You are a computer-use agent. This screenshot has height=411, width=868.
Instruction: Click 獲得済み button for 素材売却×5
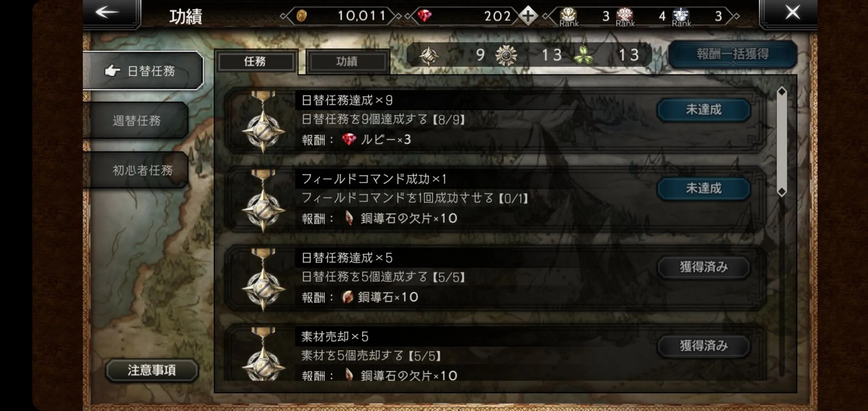[x=704, y=346]
